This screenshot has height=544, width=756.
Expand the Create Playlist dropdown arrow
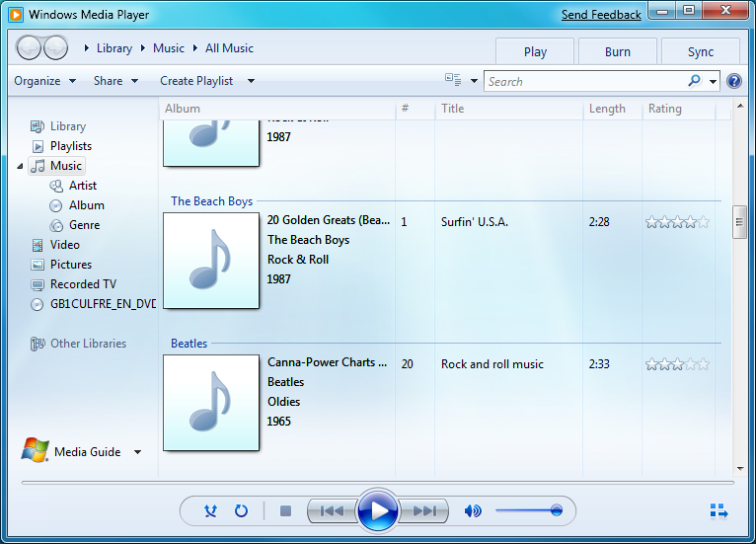(x=251, y=81)
